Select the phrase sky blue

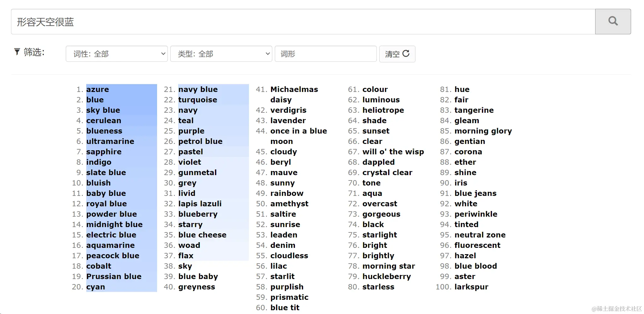pyautogui.click(x=103, y=110)
